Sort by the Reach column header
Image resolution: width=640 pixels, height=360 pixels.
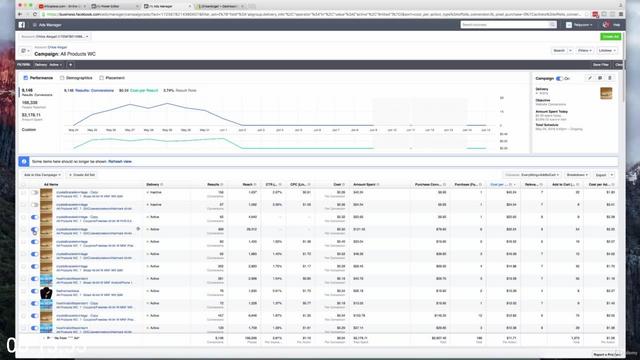(x=249, y=184)
